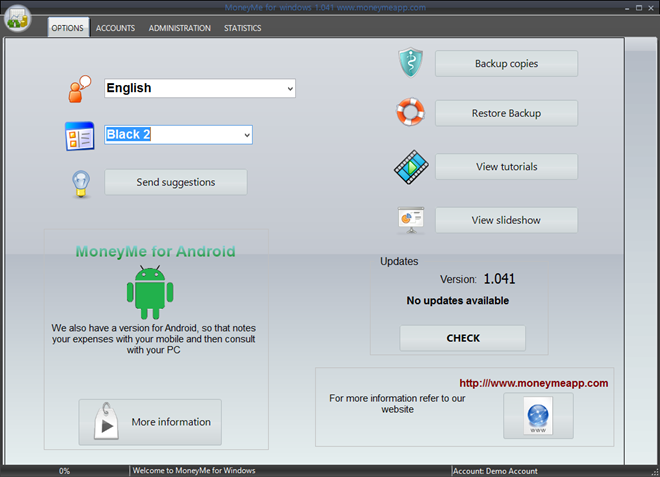The height and width of the screenshot is (477, 660).
Task: Click the theme layout window icon
Action: 79,136
